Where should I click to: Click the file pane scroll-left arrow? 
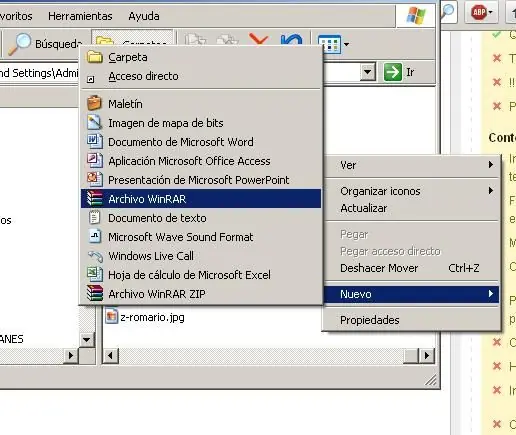110,356
